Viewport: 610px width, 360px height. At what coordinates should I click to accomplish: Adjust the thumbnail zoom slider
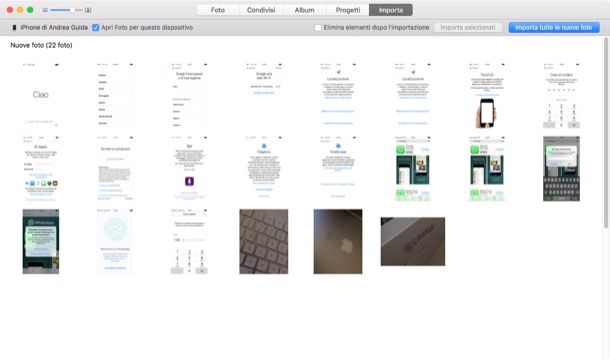pyautogui.click(x=66, y=10)
